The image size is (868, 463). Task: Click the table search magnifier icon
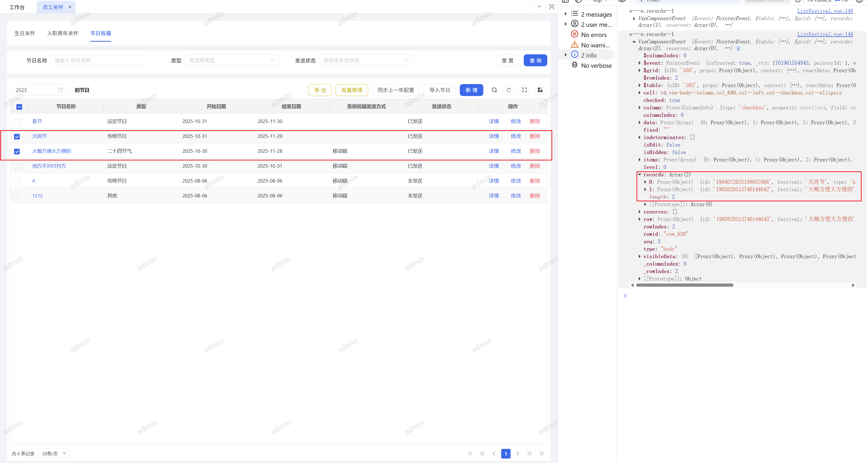(494, 90)
